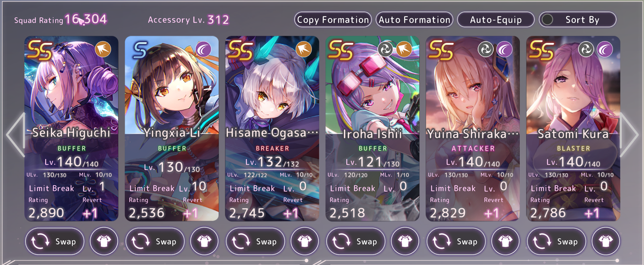Viewport: 644px width, 265px height.
Task: Open costume icon under Hisame Ogasa
Action: click(305, 241)
